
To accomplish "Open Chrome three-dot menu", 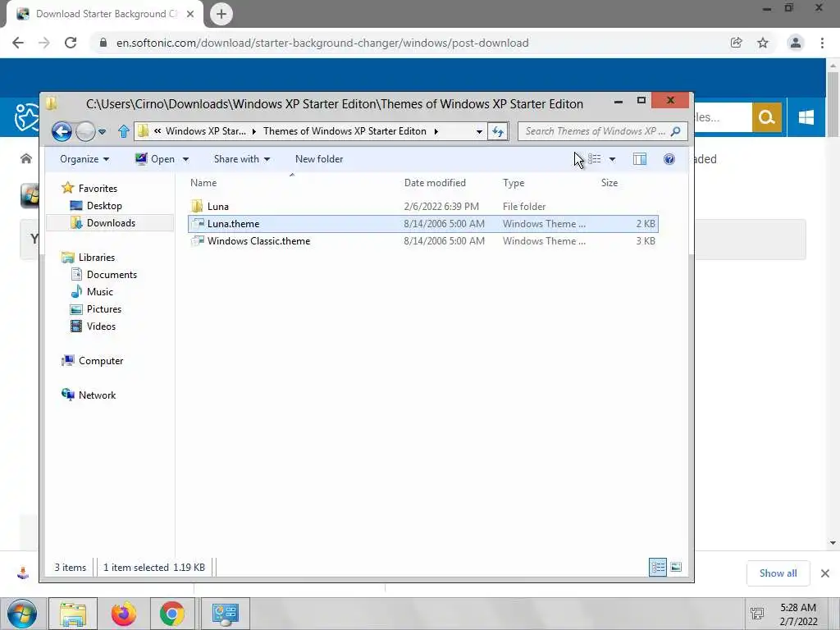I will pos(822,43).
